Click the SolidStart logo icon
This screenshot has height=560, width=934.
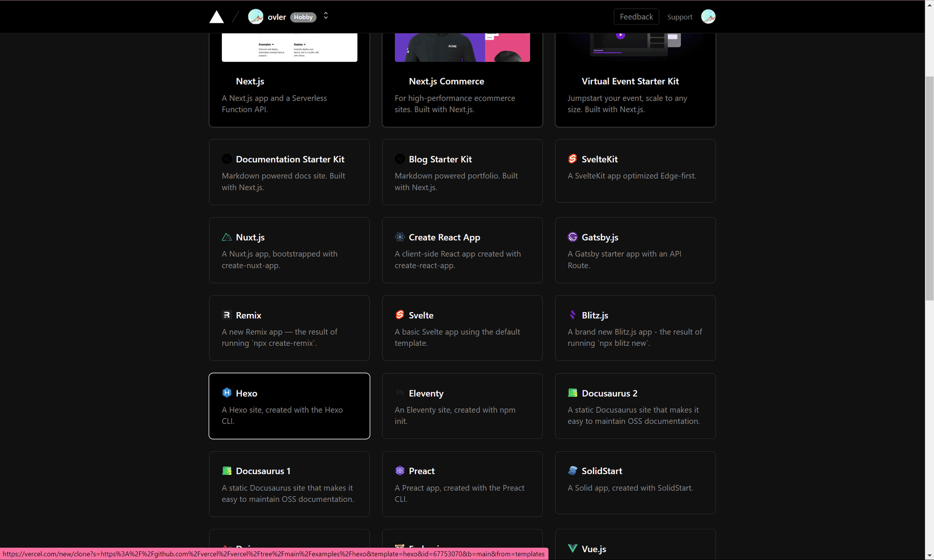[573, 471]
